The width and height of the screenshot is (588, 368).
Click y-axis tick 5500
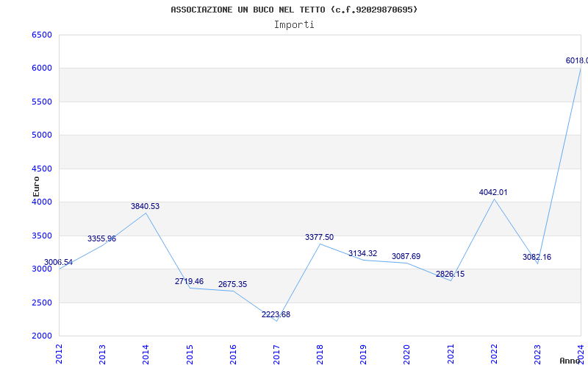coord(42,102)
